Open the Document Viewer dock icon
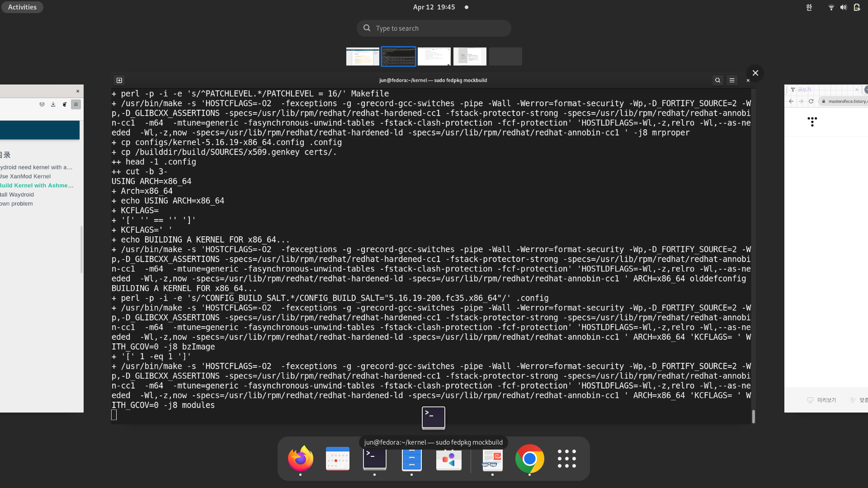Viewport: 868px width, 488px height. pyautogui.click(x=492, y=459)
